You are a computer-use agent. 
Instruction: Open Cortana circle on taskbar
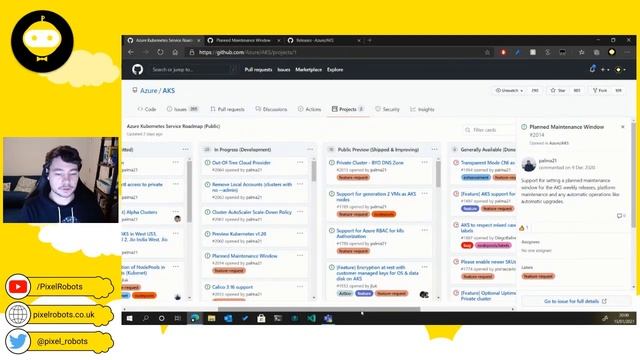(162, 318)
